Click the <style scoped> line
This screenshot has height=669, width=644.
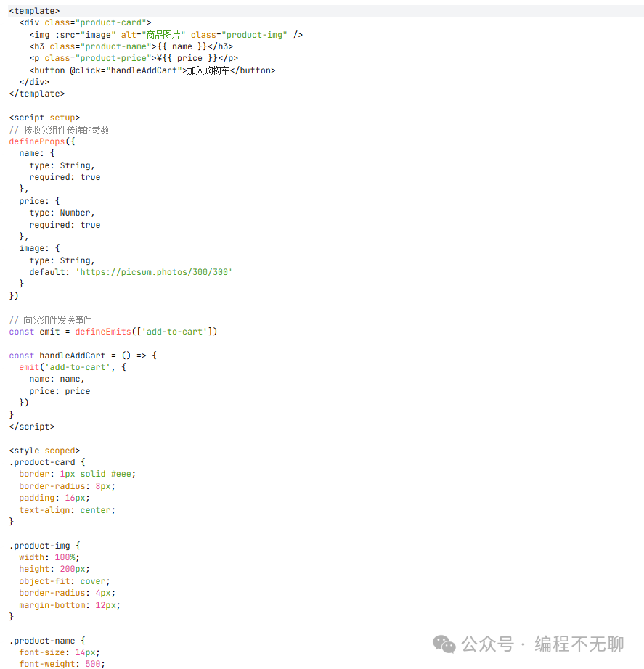44,451
